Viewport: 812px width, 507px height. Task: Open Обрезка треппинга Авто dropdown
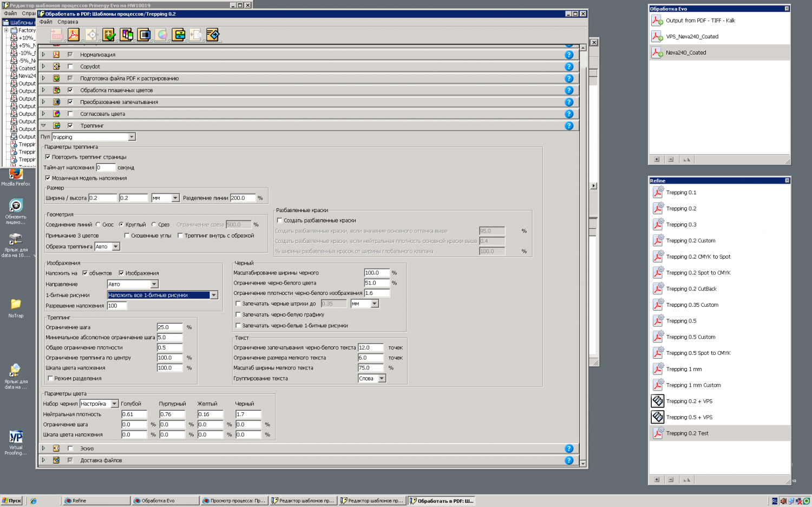115,247
